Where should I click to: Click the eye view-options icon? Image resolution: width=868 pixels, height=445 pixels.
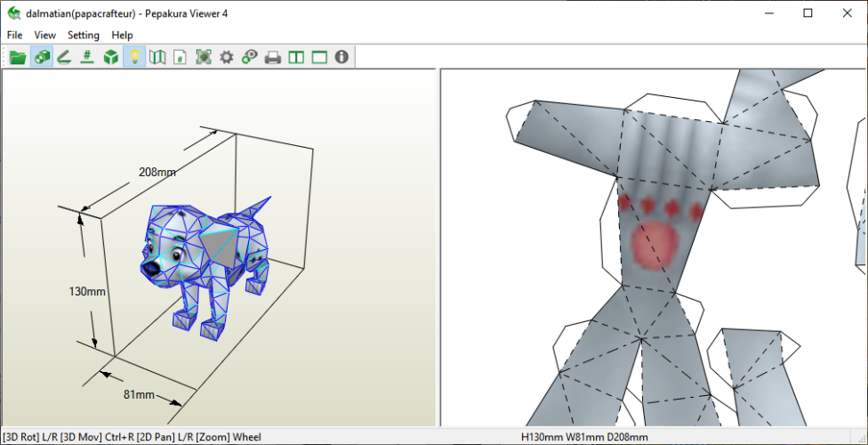pyautogui.click(x=250, y=57)
